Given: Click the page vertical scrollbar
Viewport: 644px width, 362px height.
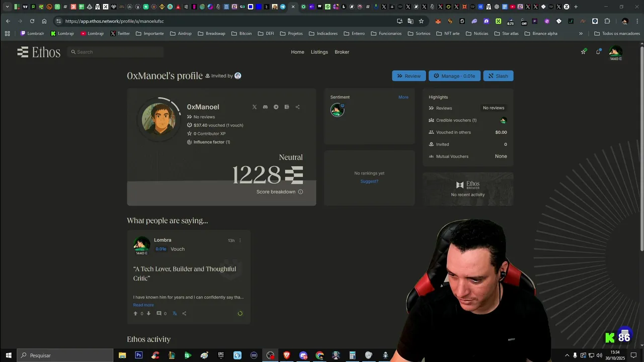Looking at the screenshot, I should tap(641, 148).
